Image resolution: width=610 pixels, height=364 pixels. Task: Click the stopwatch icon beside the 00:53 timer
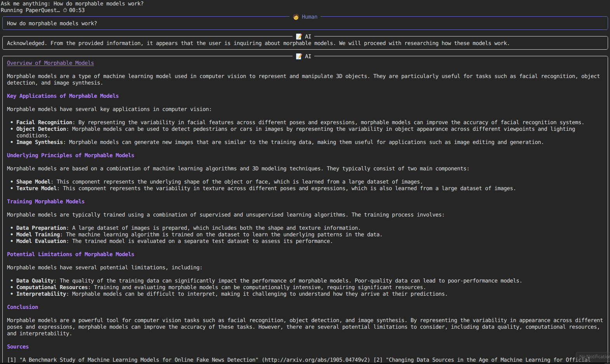(65, 10)
